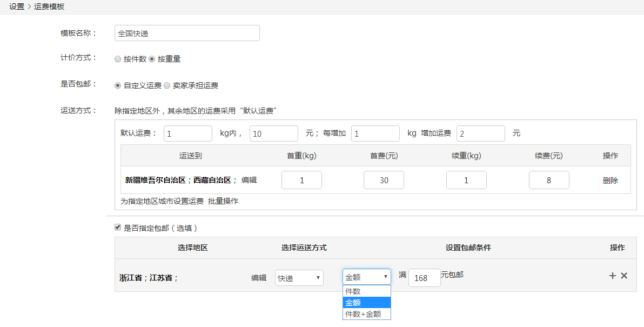Click 编辑 next to 浙江省 江苏省

click(x=259, y=278)
